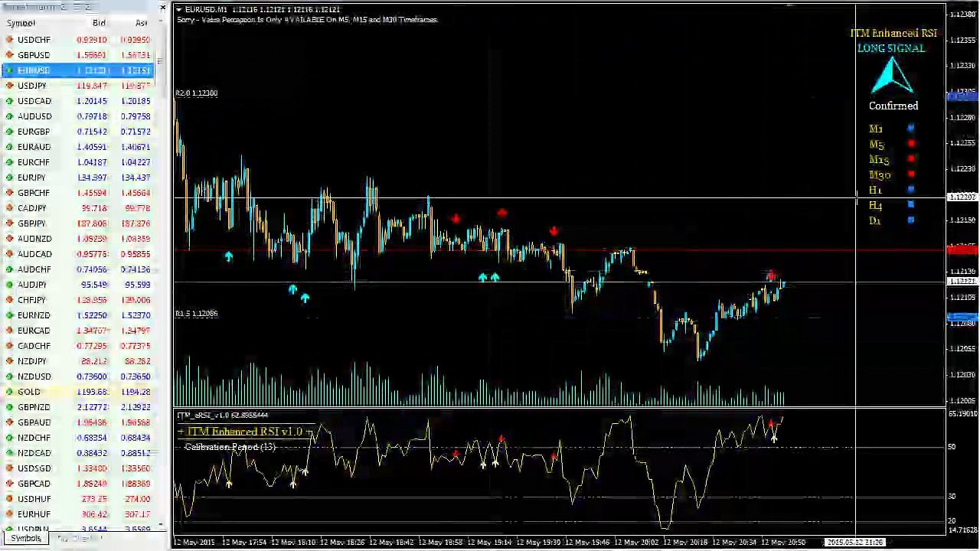Viewport: 980px width, 551px height.
Task: Click the ITM Enhanced RSI v1.0 label
Action: click(245, 432)
